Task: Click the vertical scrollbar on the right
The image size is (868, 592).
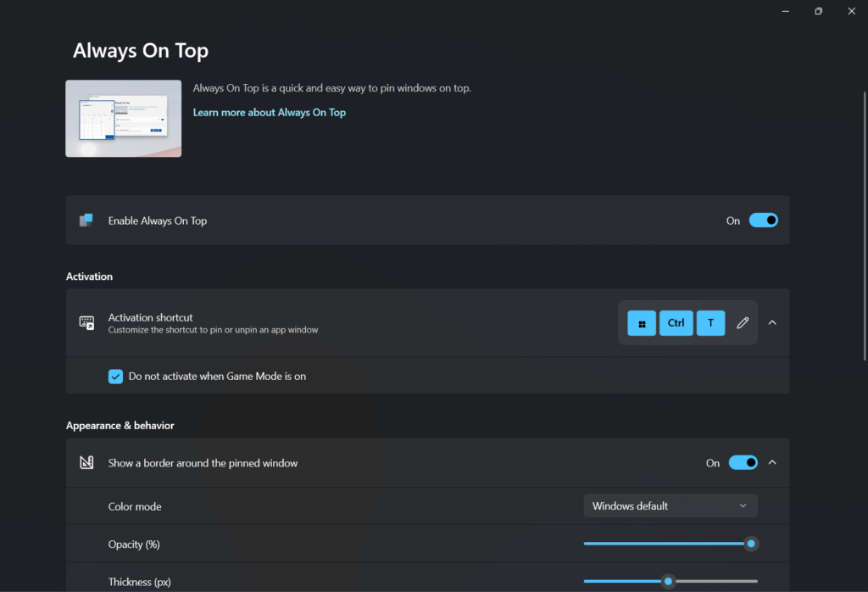Action: [x=864, y=226]
